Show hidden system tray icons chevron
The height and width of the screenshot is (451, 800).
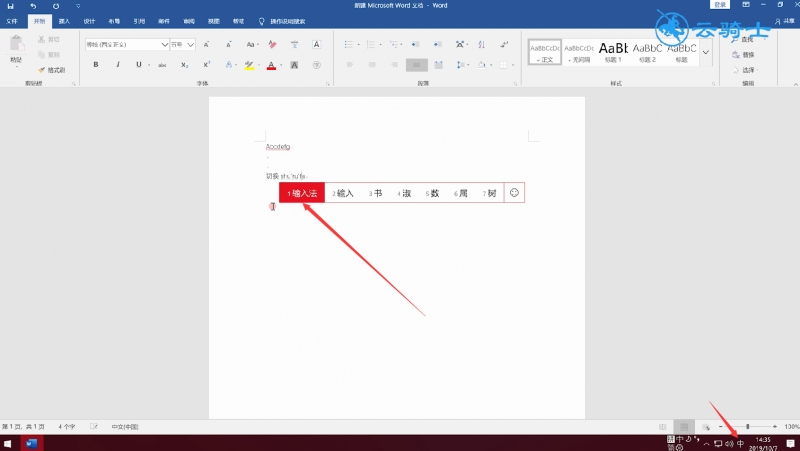click(x=707, y=444)
